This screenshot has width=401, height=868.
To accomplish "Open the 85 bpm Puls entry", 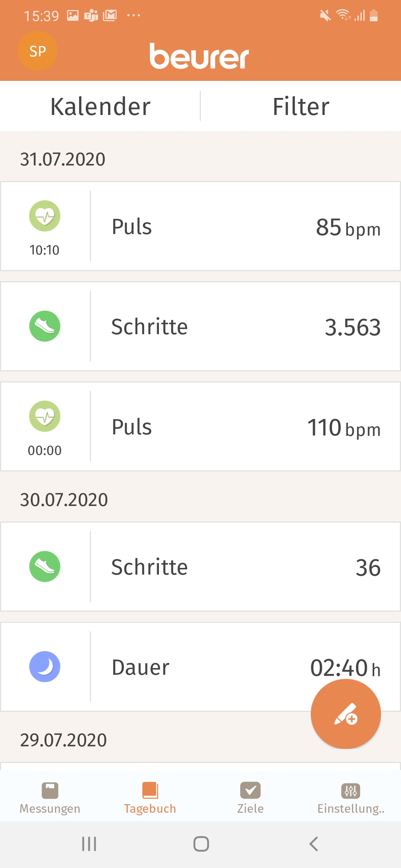I will [x=245, y=226].
